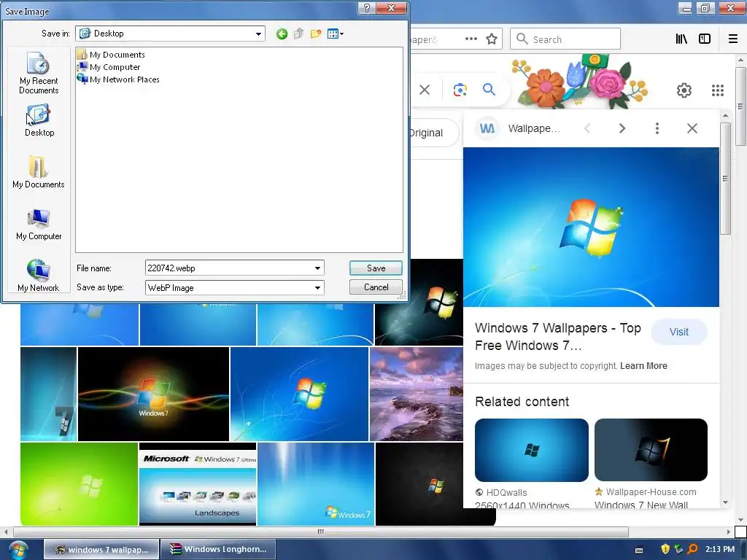Open Google apps grid icon

[718, 90]
